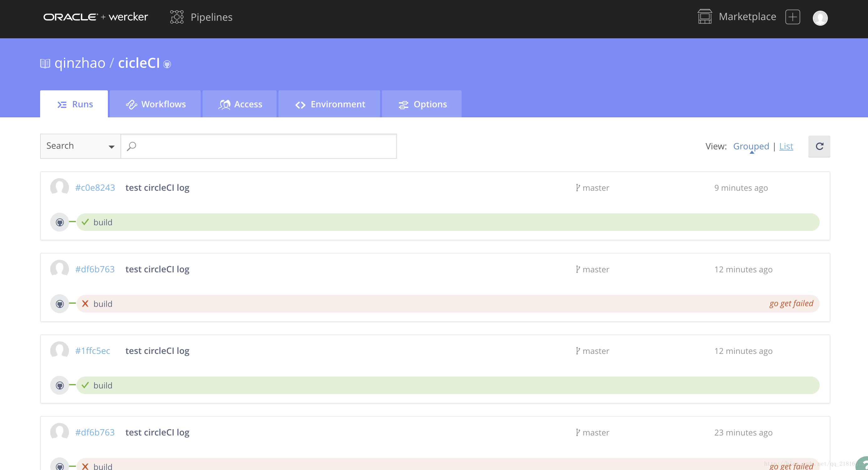Image resolution: width=868 pixels, height=470 pixels.
Task: Click the 'test circleCI log' title of #c0e8243
Action: (157, 187)
